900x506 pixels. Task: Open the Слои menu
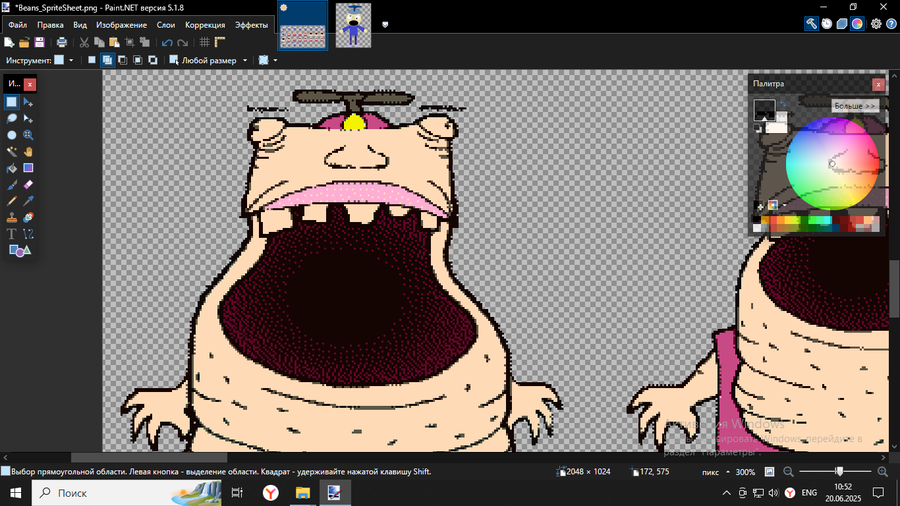(x=166, y=25)
